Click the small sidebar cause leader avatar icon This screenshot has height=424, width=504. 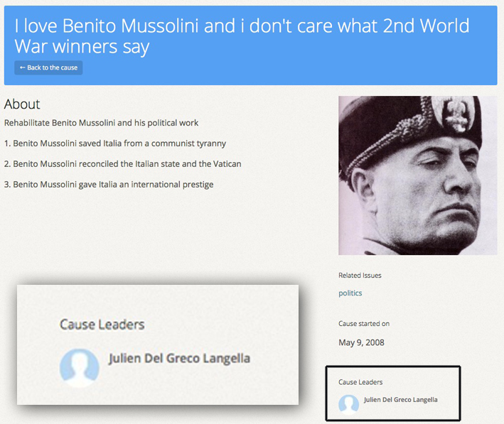tap(348, 404)
